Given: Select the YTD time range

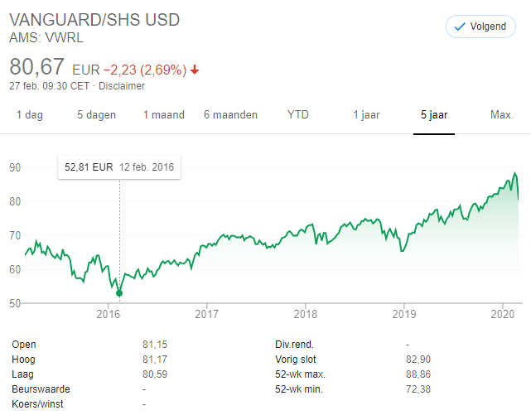Looking at the screenshot, I should click(x=297, y=115).
